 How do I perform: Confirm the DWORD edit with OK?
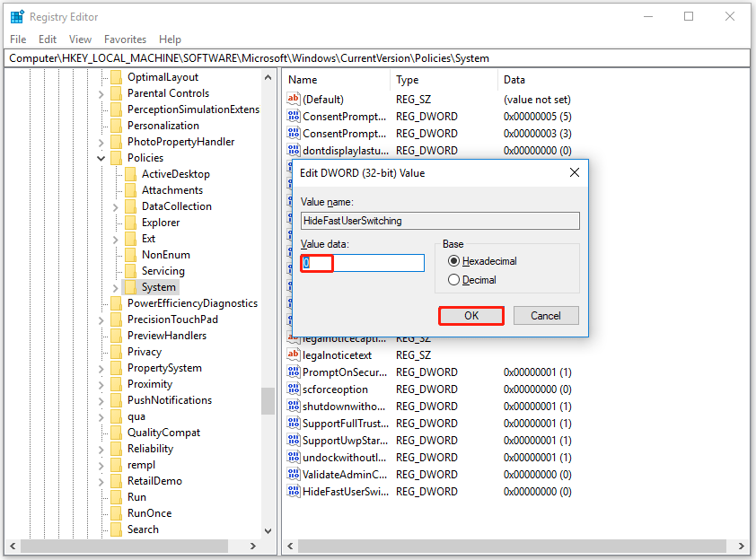pyautogui.click(x=471, y=316)
